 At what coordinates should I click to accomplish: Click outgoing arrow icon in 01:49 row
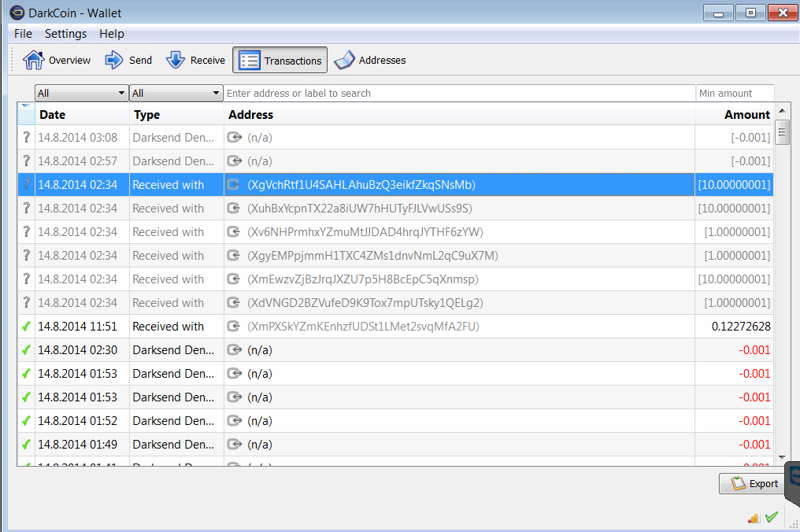click(x=234, y=445)
